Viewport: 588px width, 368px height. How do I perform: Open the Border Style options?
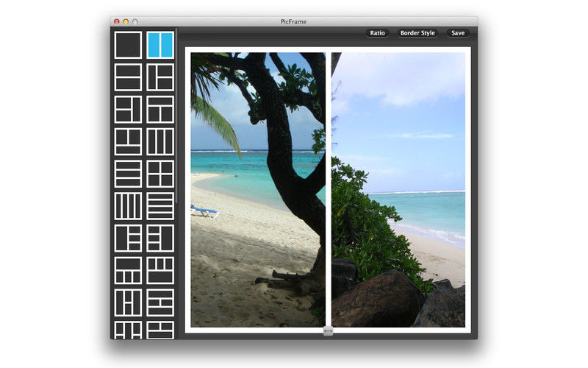(x=417, y=33)
